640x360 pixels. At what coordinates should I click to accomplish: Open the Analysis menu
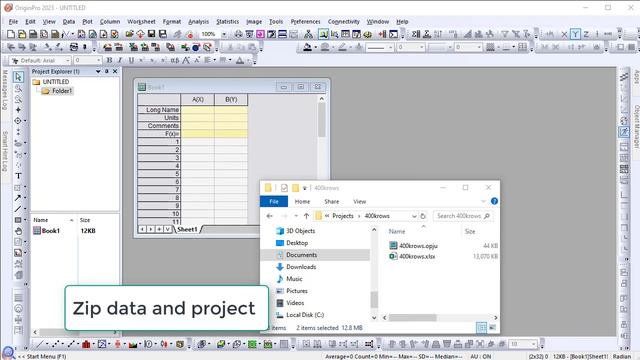[198, 22]
